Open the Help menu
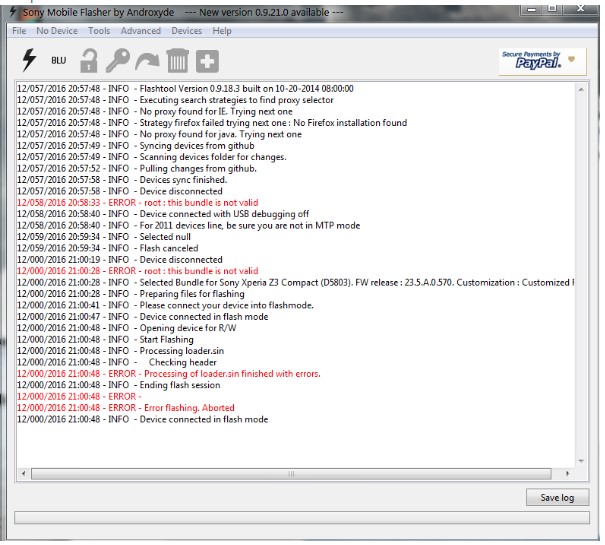 (222, 31)
